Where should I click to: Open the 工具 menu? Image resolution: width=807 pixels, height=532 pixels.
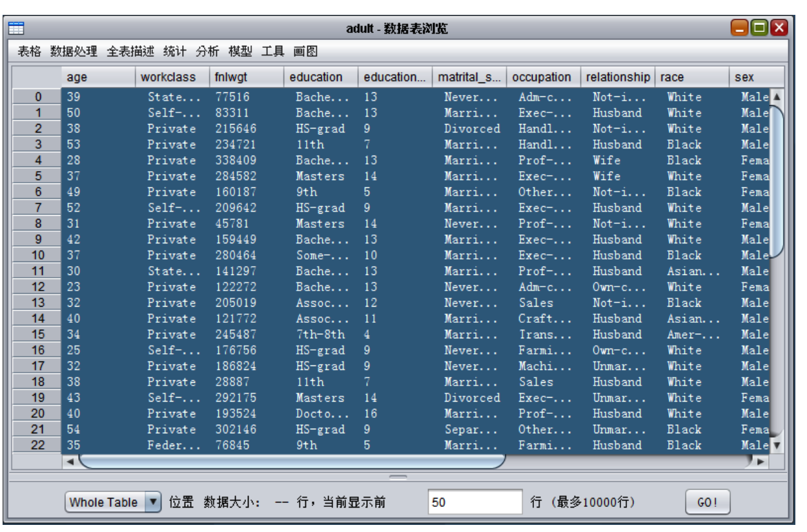coord(272,52)
